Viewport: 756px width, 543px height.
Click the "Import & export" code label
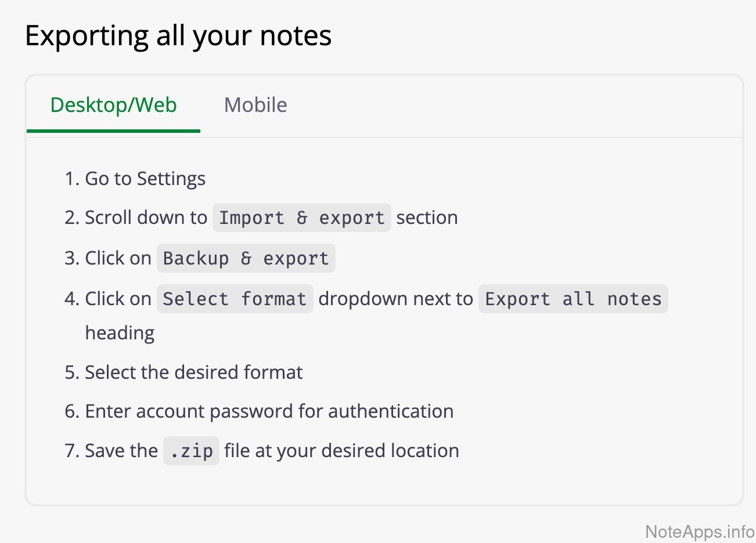pyautogui.click(x=301, y=218)
